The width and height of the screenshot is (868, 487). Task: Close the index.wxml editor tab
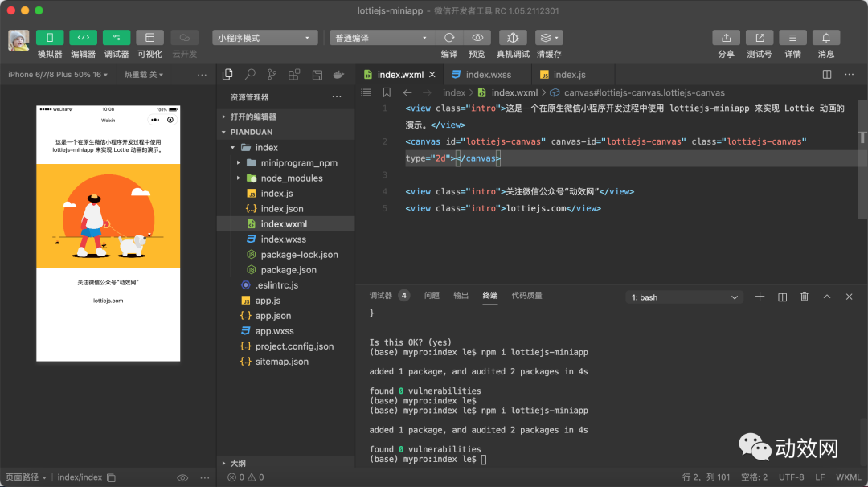(432, 74)
